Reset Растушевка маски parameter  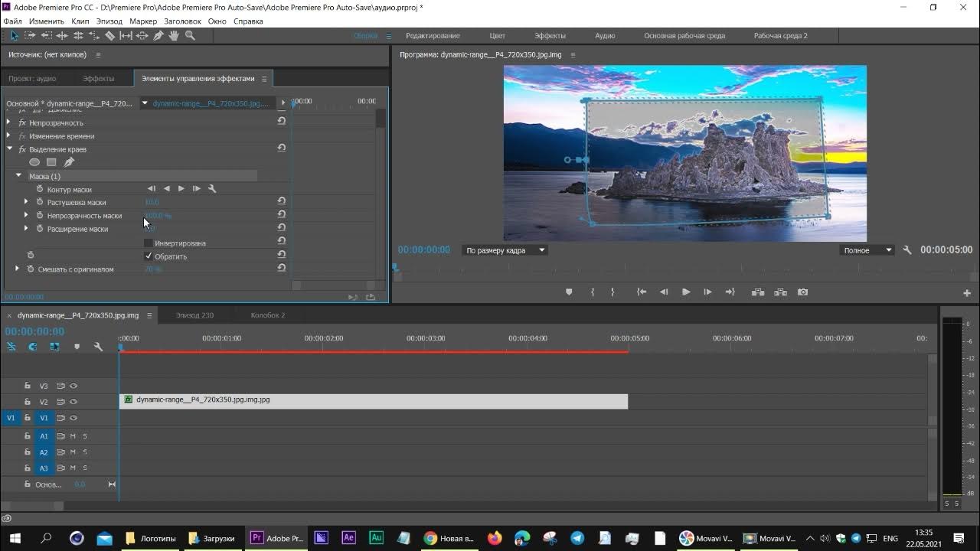282,202
